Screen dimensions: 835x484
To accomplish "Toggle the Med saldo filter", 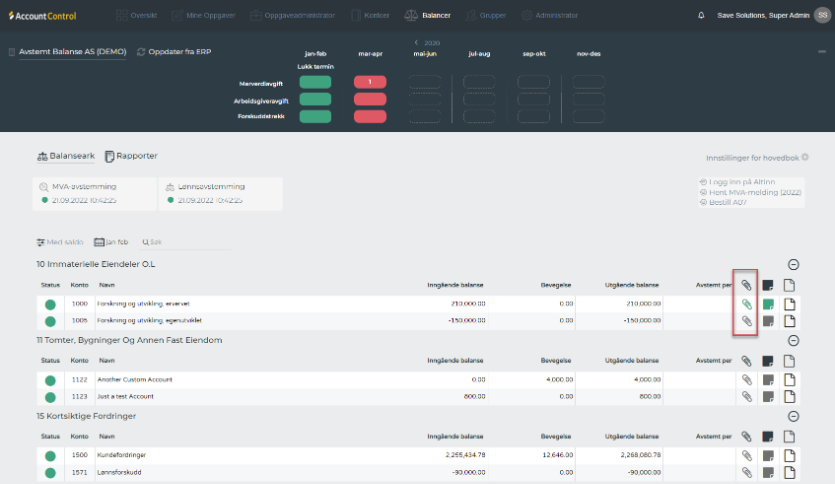I will pos(60,242).
